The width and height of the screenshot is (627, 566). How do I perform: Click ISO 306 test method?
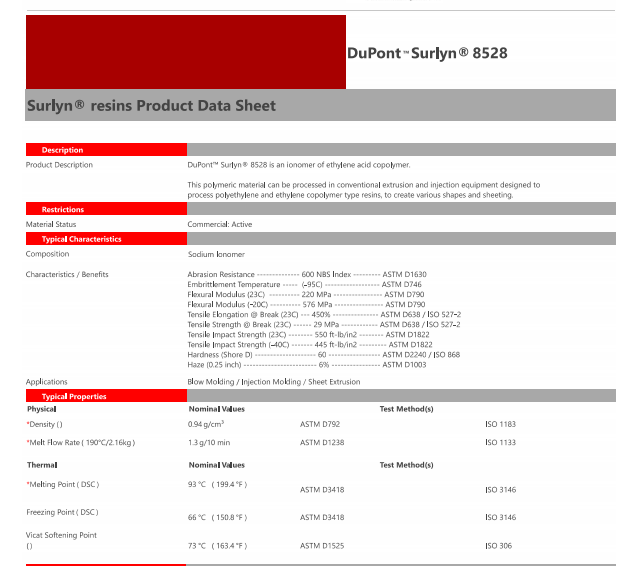[x=499, y=546]
